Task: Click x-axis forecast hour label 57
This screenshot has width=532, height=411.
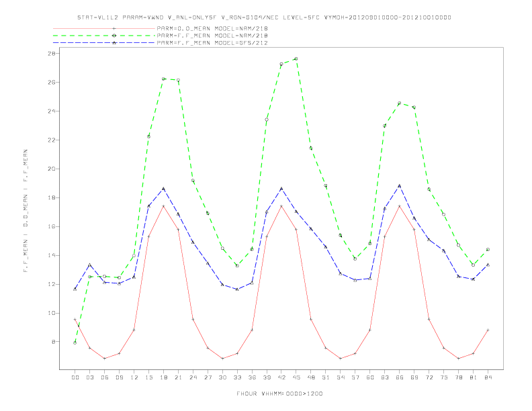Action: (x=355, y=377)
